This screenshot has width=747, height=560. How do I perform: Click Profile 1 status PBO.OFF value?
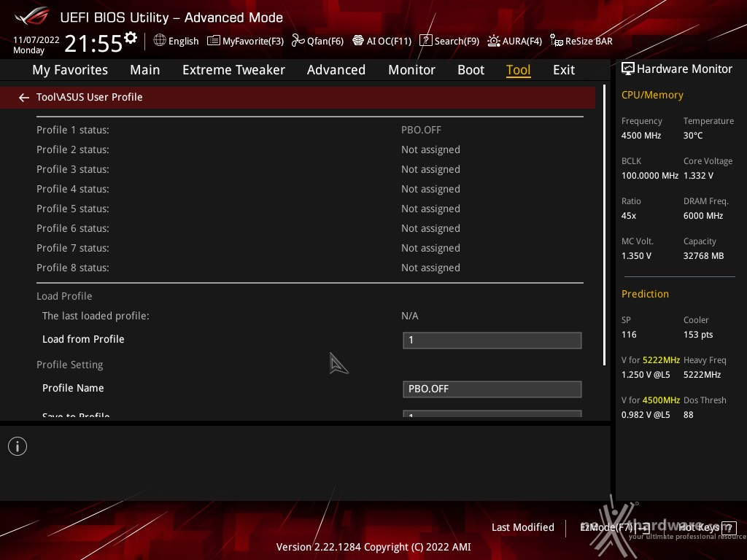[421, 130]
